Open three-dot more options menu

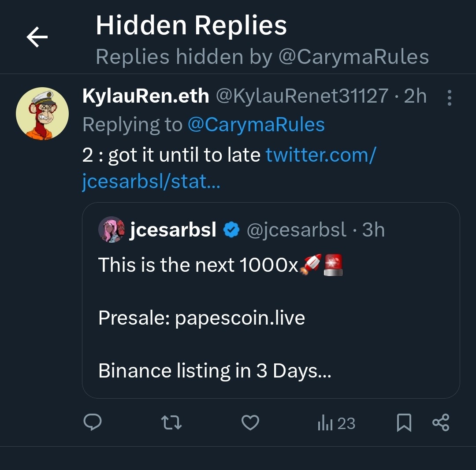449,98
